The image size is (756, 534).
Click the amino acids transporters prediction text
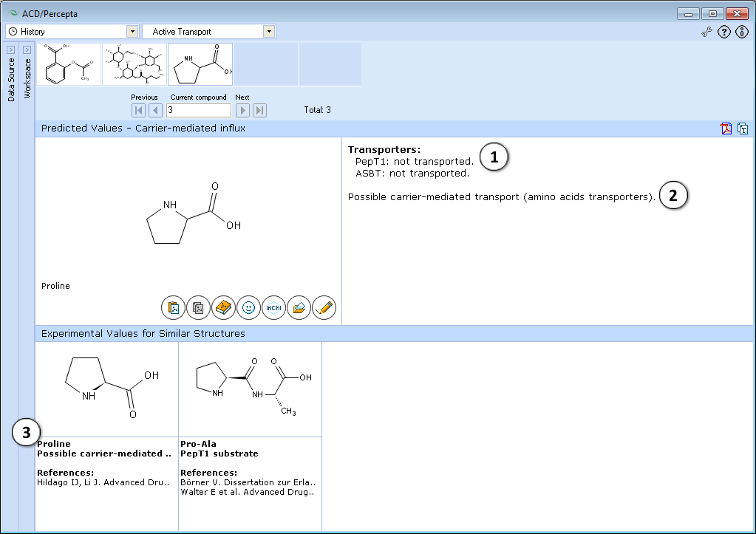point(502,197)
